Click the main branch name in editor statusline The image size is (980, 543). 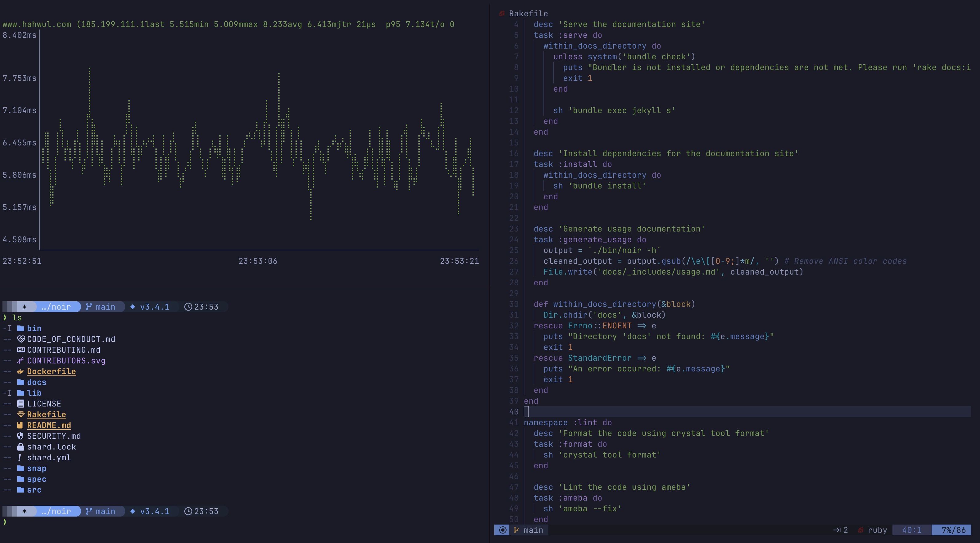coord(533,530)
